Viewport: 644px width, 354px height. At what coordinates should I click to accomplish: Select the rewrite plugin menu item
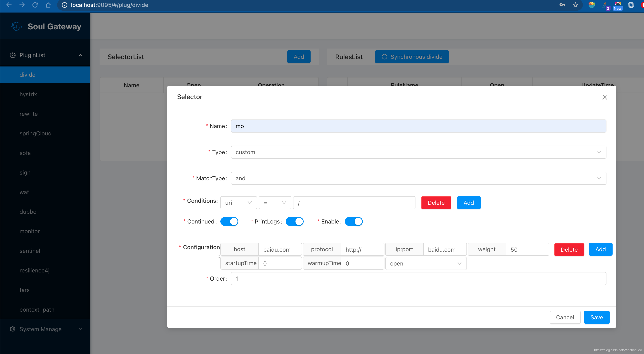coord(45,114)
